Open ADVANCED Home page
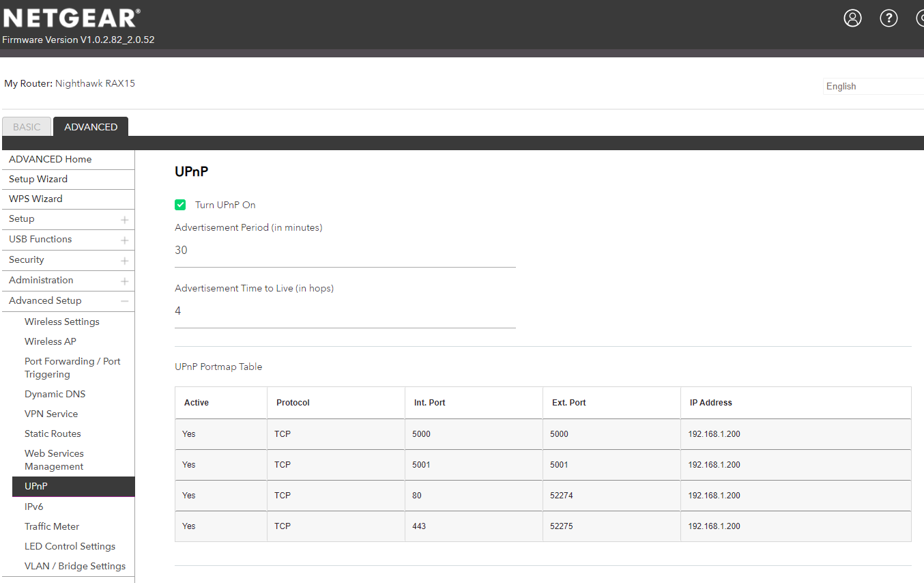 pyautogui.click(x=50, y=159)
